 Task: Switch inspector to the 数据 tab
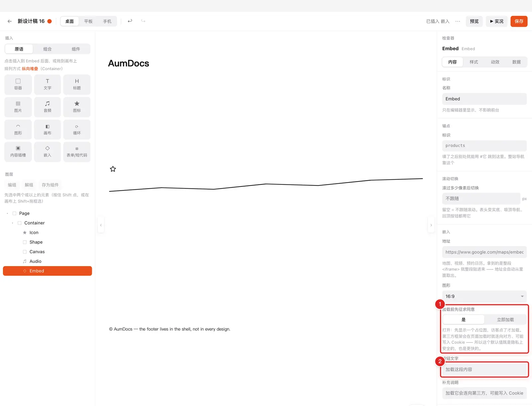click(516, 62)
